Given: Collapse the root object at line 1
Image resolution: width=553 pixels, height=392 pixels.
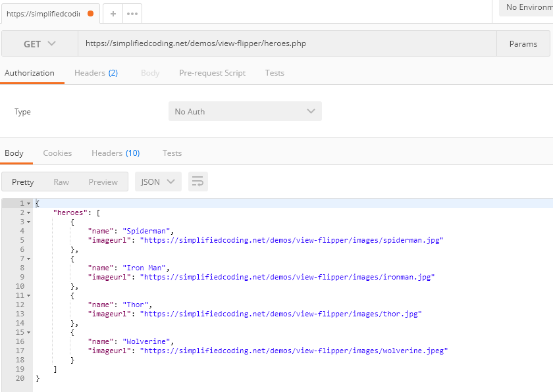Looking at the screenshot, I should (x=28, y=204).
